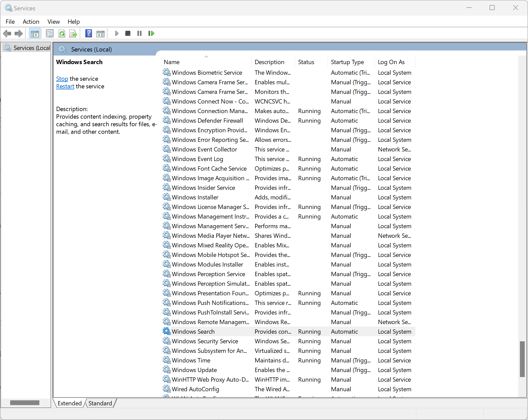Open the Action menu
Image resolution: width=528 pixels, height=420 pixels.
(31, 22)
